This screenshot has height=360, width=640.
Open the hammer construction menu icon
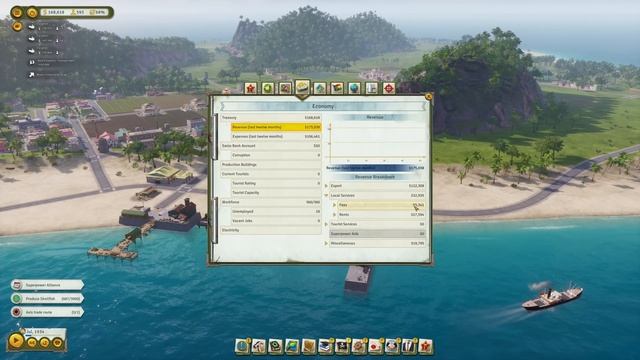(259, 346)
